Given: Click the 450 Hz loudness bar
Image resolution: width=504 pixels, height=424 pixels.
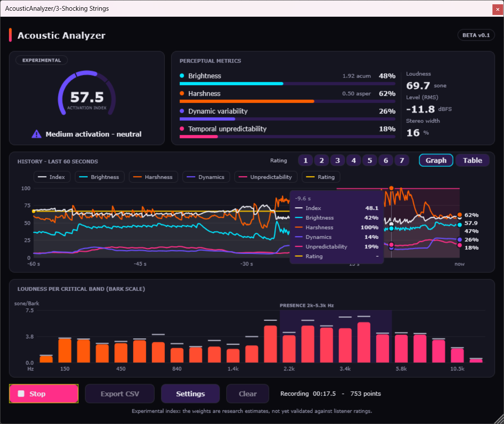Looking at the screenshot, I should pyautogui.click(x=121, y=353).
